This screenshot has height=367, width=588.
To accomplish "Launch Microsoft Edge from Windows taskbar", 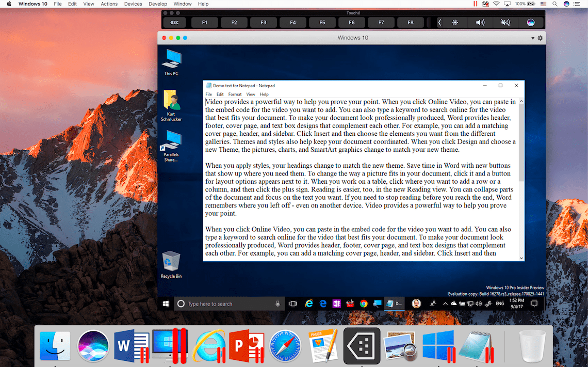I will click(323, 304).
